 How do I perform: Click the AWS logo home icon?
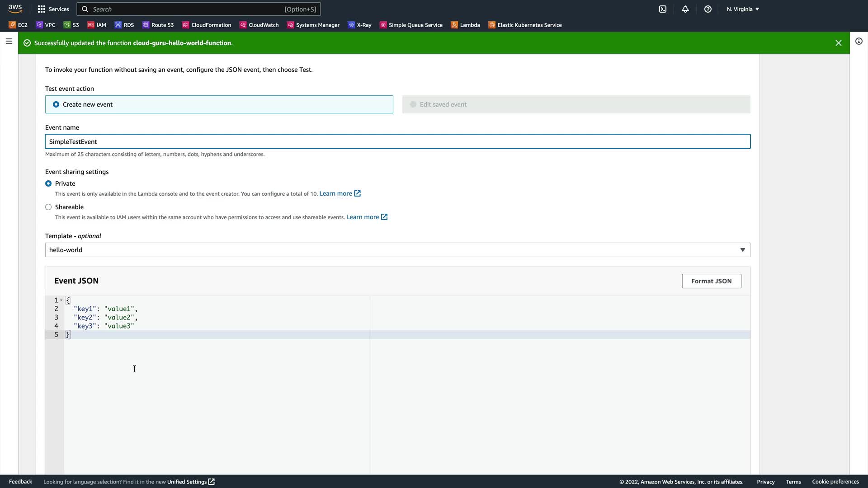[x=15, y=9]
